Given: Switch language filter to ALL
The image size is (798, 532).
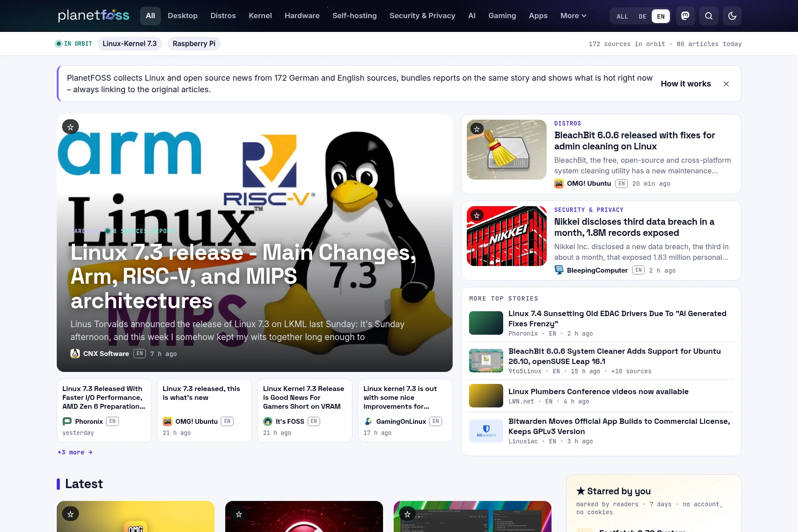Looking at the screenshot, I should (622, 16).
